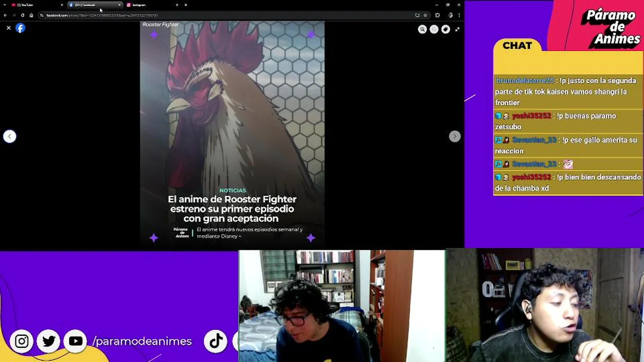Zoom out of the photo

click(434, 29)
